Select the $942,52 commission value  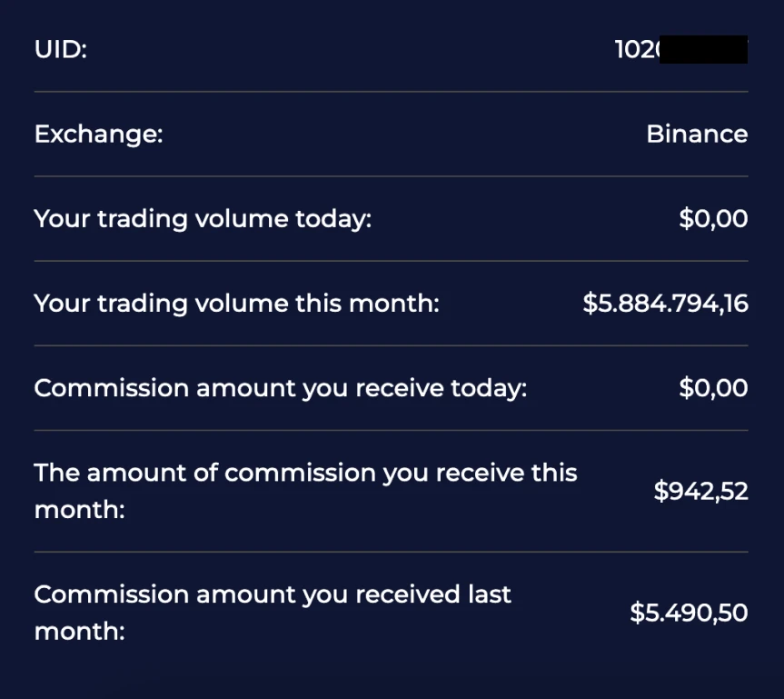700,492
